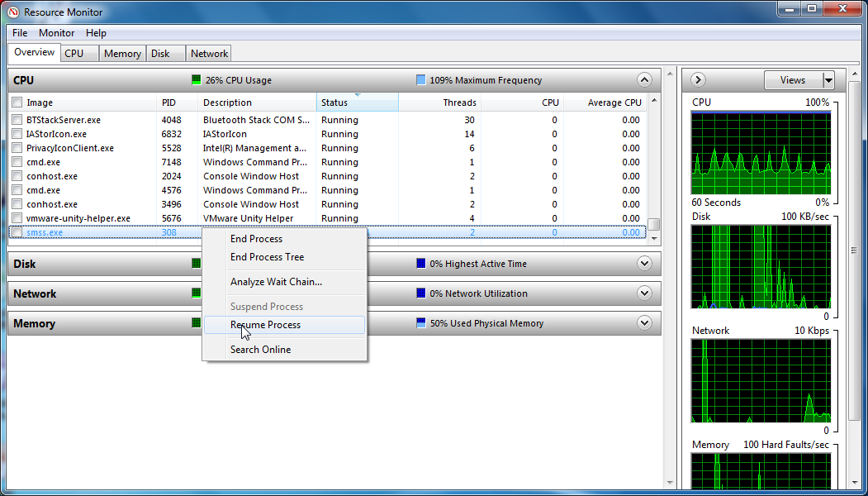Check the IAStorIcon.exe checkbox
Viewport: 868px width, 496px height.
(17, 134)
